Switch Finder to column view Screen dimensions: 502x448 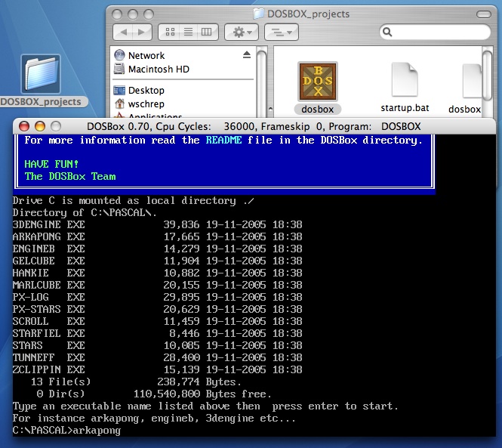(207, 32)
